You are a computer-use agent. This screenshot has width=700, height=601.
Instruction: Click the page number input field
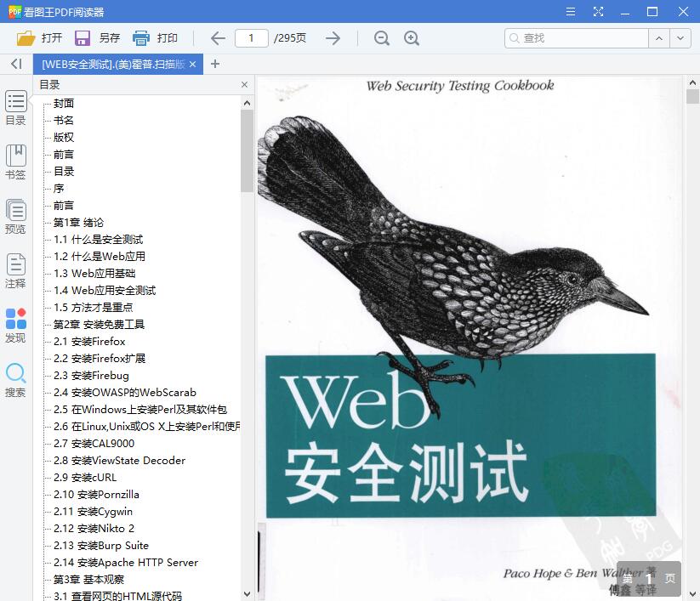(252, 38)
